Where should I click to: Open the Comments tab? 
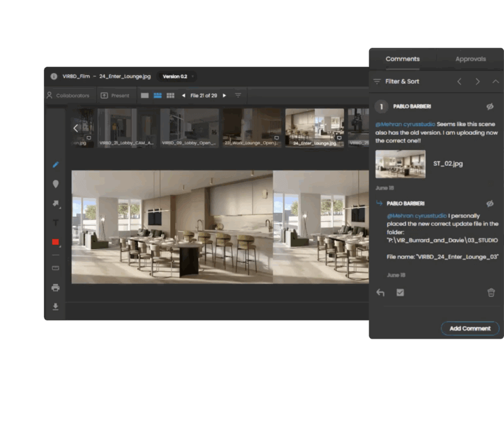(403, 59)
